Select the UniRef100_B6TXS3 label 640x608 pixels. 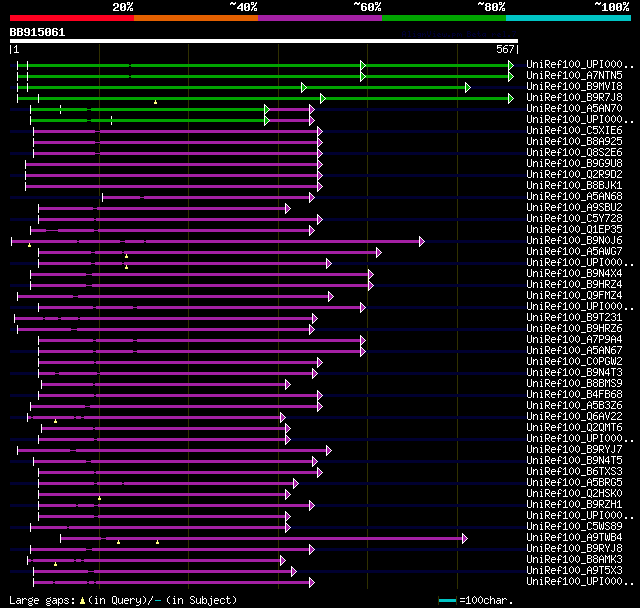[x=574, y=472]
